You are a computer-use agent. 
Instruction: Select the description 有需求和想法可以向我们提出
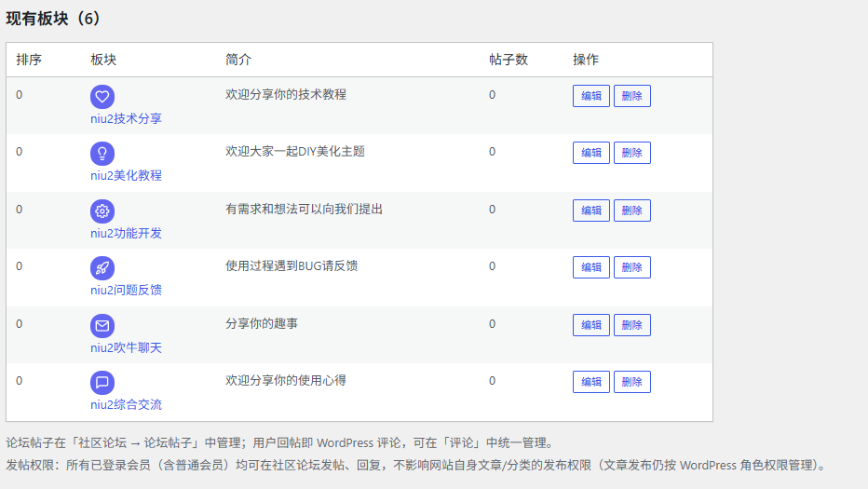304,210
